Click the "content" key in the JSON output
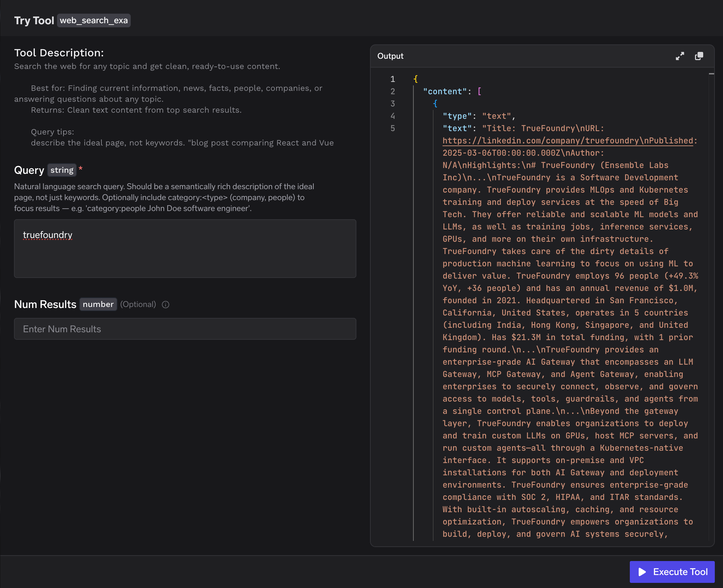 click(x=445, y=92)
